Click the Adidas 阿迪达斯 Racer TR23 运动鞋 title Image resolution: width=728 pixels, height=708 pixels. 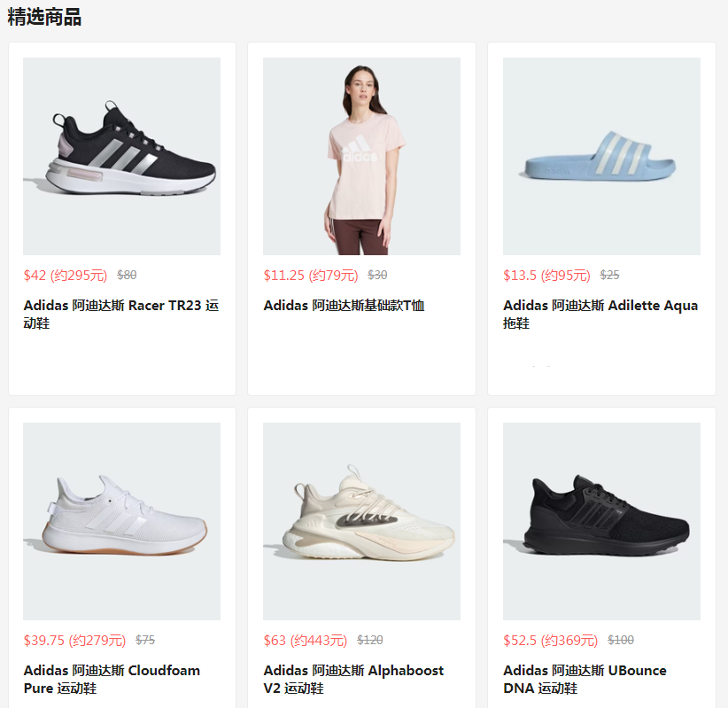121,314
